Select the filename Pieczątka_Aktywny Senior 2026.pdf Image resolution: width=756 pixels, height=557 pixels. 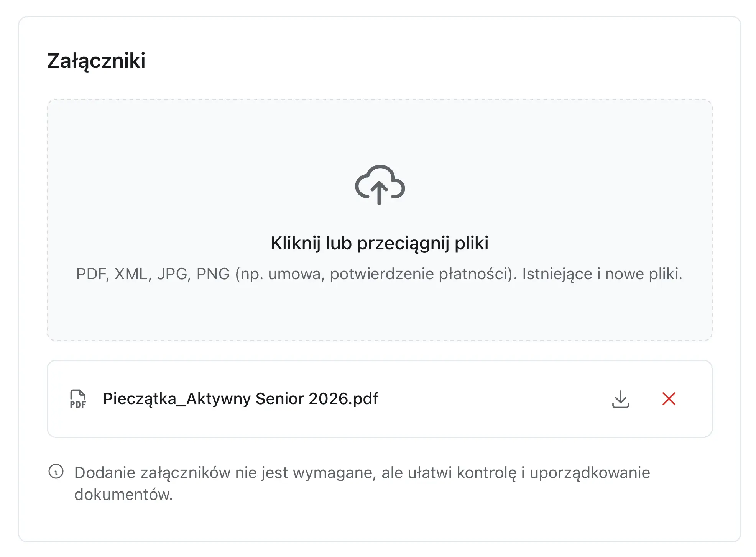(240, 398)
